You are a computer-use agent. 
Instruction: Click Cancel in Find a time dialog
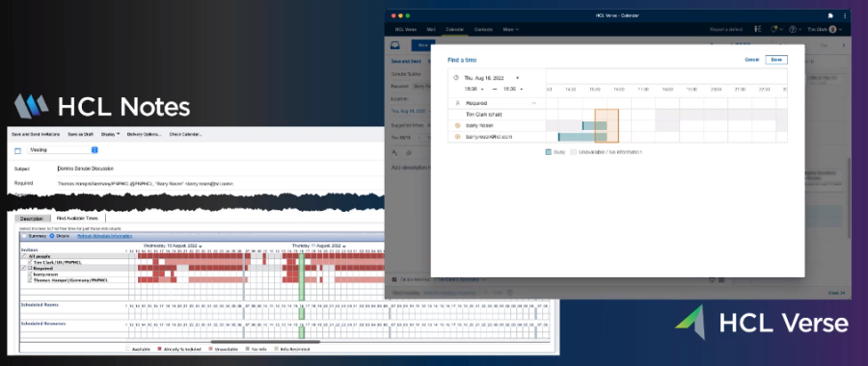click(751, 60)
